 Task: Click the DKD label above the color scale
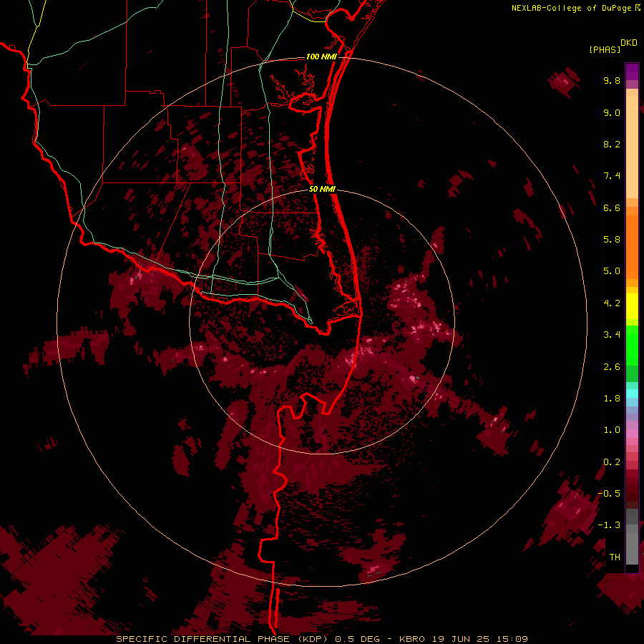pos(629,43)
